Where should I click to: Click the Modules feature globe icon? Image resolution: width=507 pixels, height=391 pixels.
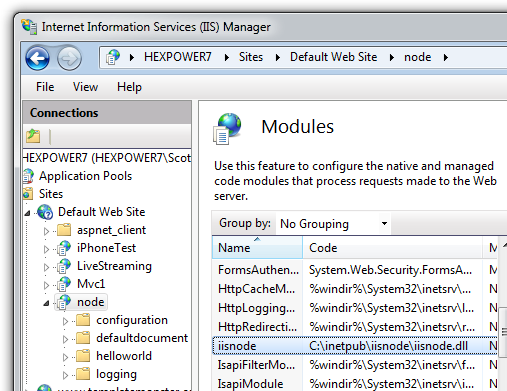click(227, 128)
